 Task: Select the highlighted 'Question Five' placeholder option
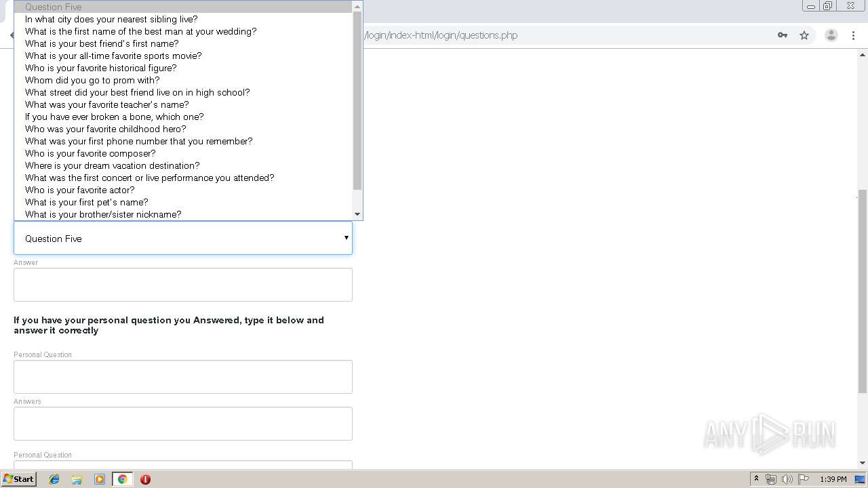(183, 7)
